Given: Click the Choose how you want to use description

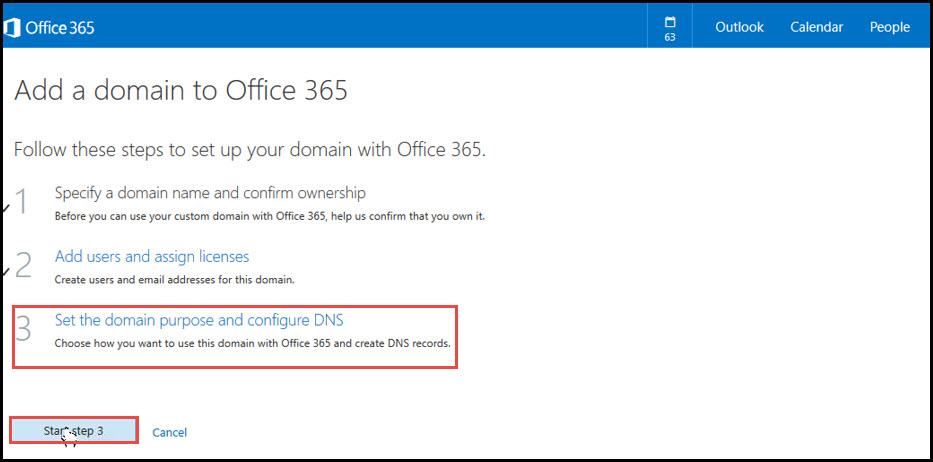Looking at the screenshot, I should tap(253, 344).
